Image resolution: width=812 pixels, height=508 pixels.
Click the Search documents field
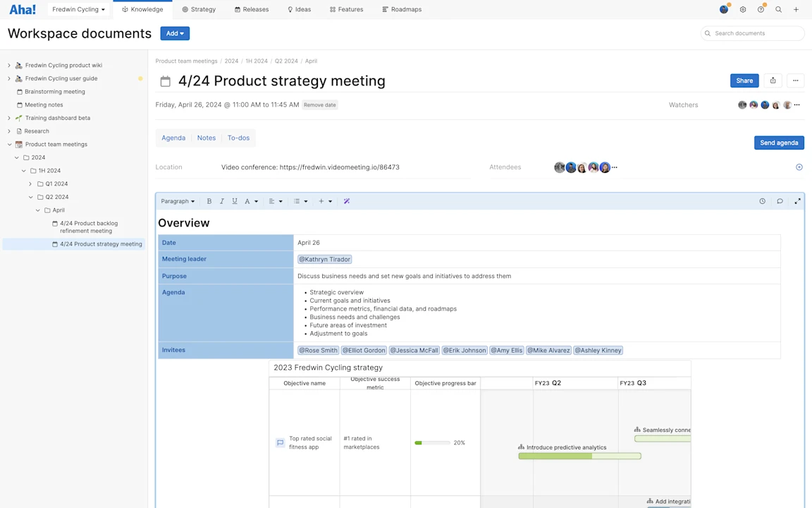pos(753,33)
